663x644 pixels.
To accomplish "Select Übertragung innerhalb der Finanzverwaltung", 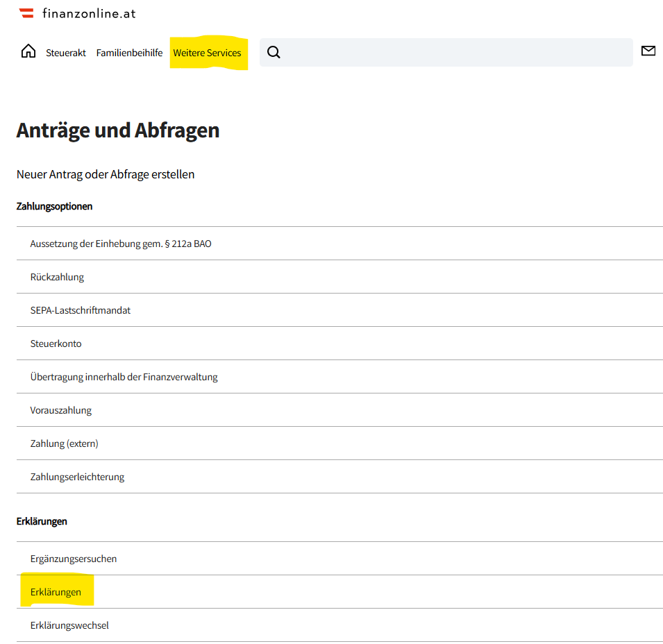I will [124, 377].
